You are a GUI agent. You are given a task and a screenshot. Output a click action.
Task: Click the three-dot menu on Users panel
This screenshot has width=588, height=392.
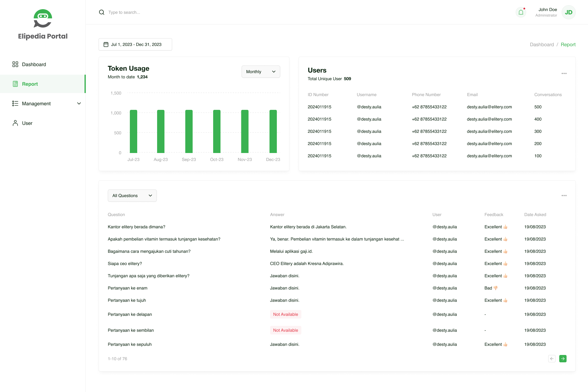[x=564, y=73]
